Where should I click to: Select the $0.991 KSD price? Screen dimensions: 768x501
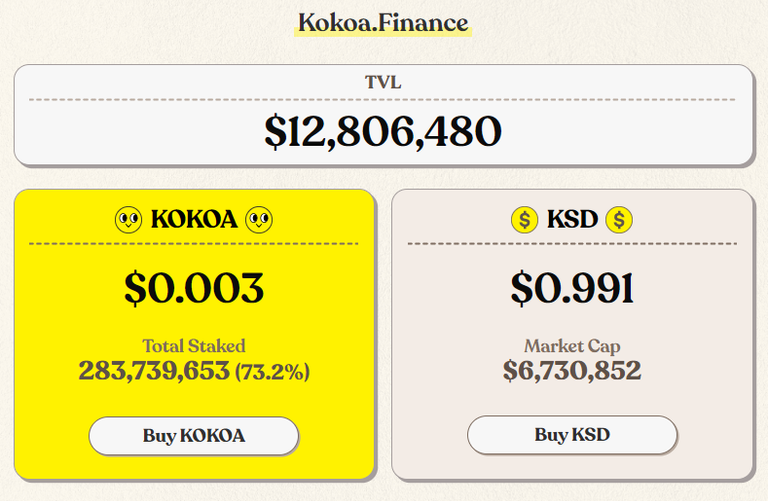pos(572,288)
